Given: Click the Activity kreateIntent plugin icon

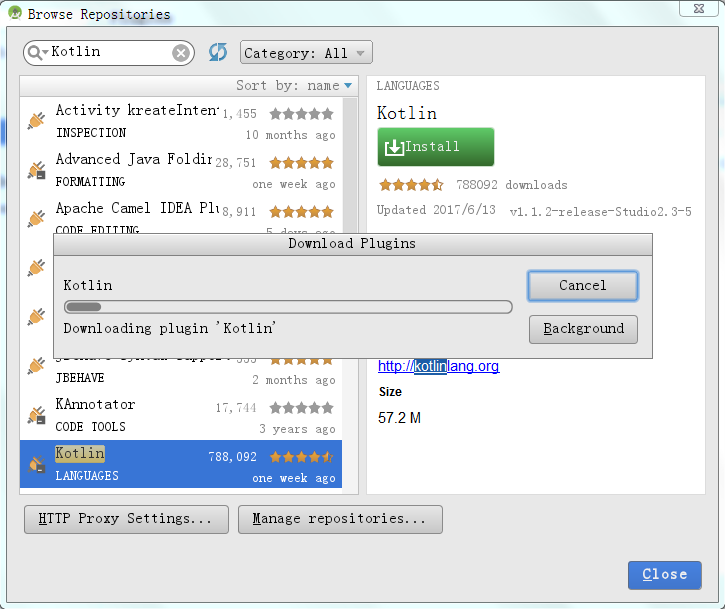Looking at the screenshot, I should click(37, 121).
